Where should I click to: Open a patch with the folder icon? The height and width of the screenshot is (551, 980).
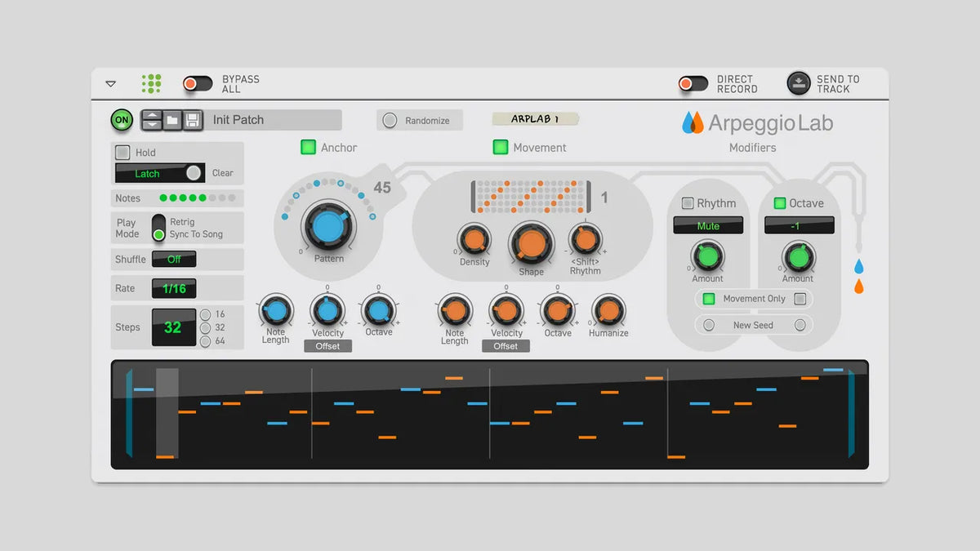[171, 120]
